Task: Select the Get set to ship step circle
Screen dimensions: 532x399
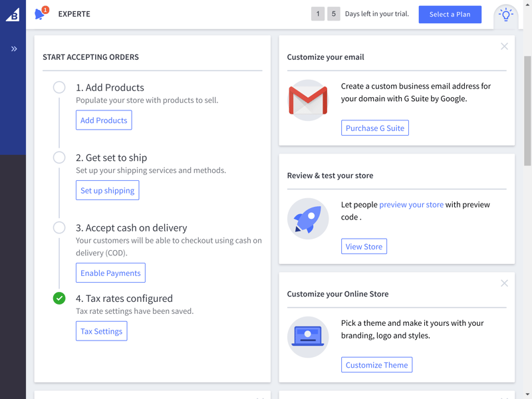Action: [x=59, y=158]
